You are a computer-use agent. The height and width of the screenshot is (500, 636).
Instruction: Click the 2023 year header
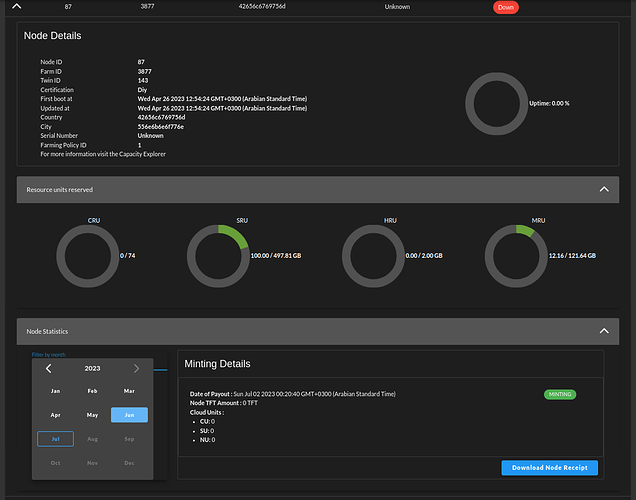point(92,368)
